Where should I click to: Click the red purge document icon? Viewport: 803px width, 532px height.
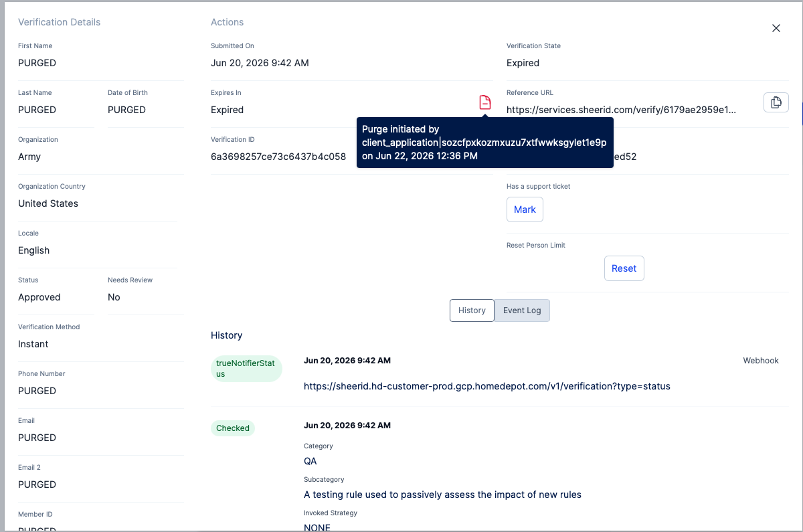pyautogui.click(x=485, y=102)
